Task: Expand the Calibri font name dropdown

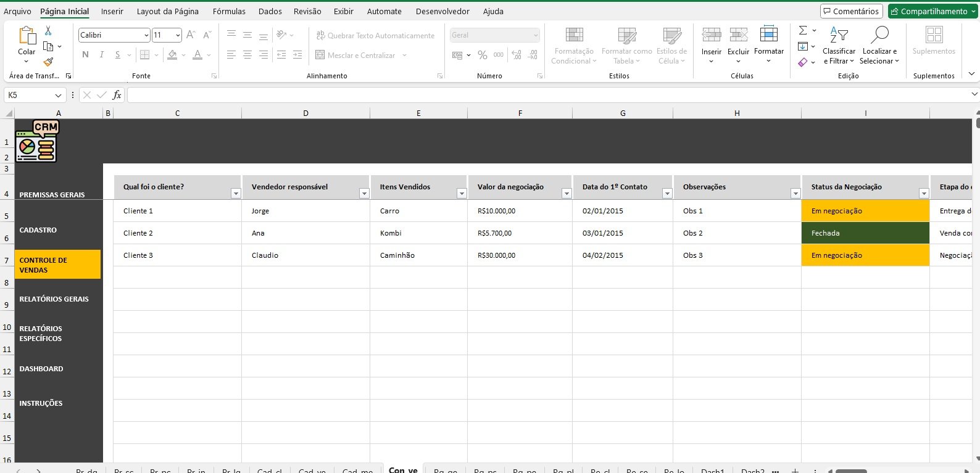Action: (x=146, y=35)
